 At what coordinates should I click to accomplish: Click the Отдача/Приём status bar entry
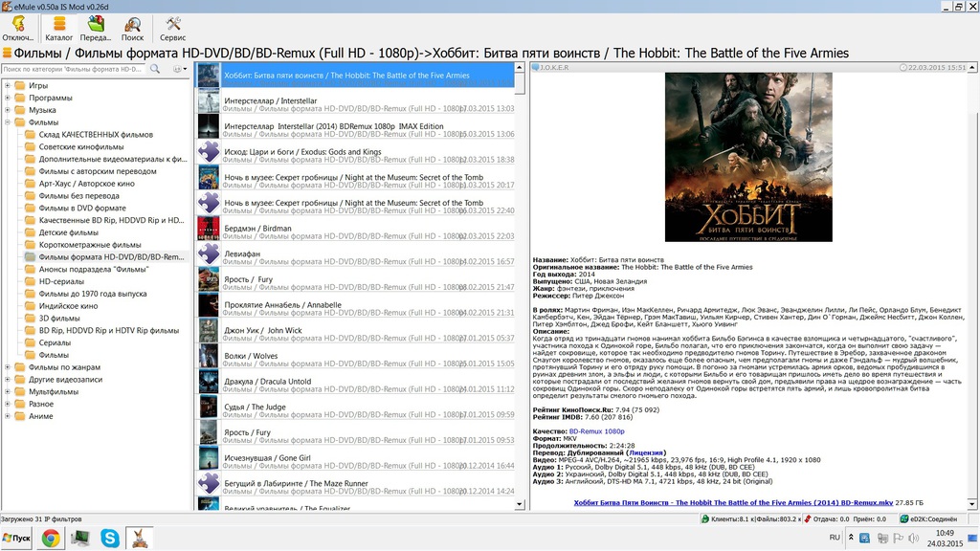pos(846,519)
